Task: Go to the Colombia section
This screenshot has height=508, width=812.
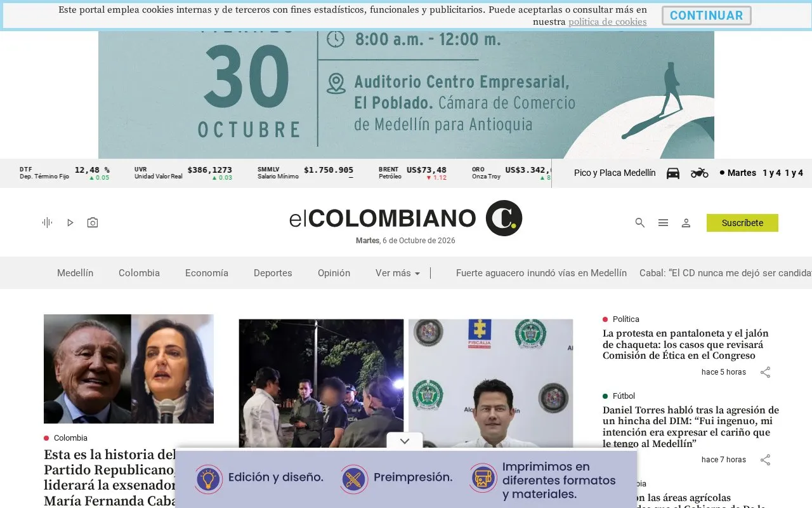Action: (x=139, y=273)
